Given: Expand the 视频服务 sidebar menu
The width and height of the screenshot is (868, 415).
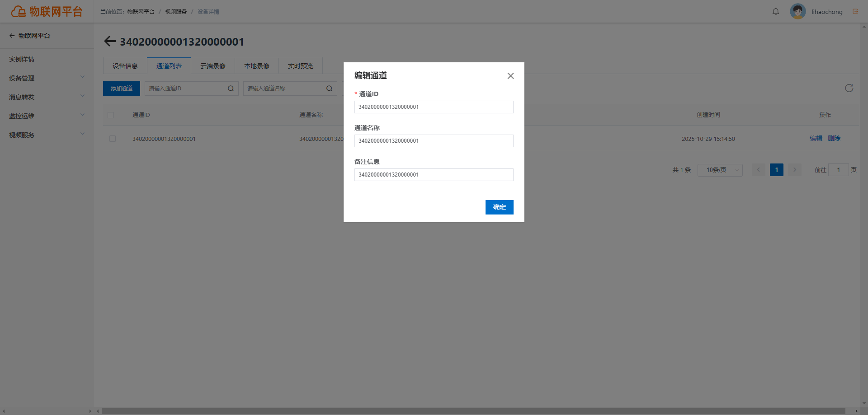Looking at the screenshot, I should coord(47,135).
